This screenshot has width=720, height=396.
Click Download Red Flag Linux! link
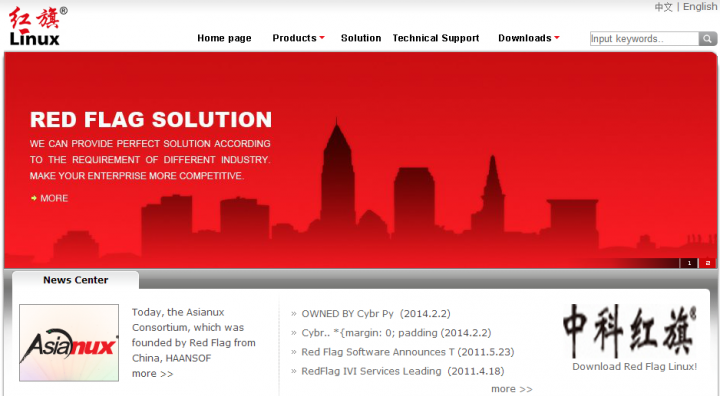[635, 367]
